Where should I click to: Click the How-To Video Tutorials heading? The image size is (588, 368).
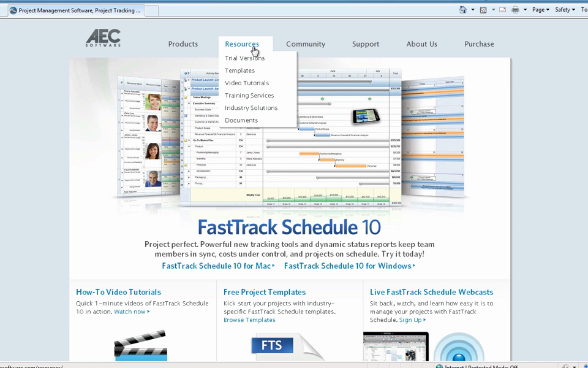pos(118,292)
